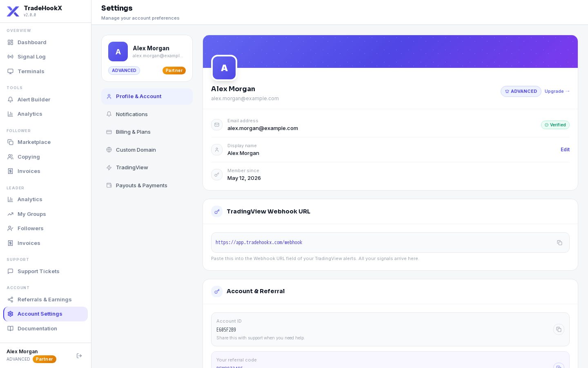Image resolution: width=588 pixels, height=368 pixels.
Task: Click the Upgrade link
Action: (x=557, y=92)
